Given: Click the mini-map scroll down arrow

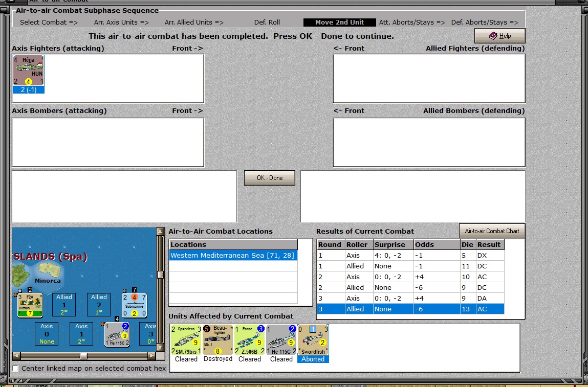Looking at the screenshot, I should [160, 347].
